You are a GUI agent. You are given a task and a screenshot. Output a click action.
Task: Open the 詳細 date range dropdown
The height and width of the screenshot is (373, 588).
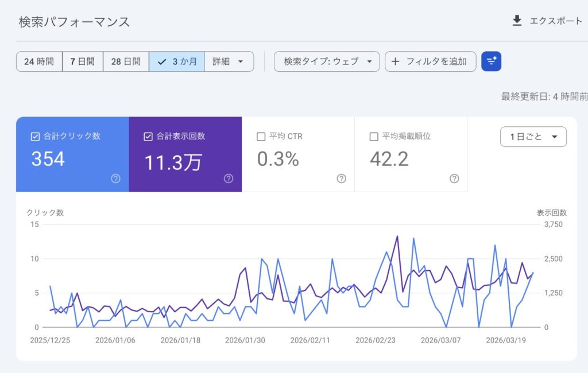229,61
